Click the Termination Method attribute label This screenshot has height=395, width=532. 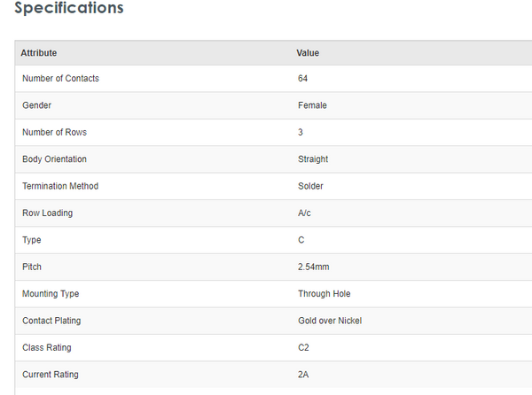[60, 186]
